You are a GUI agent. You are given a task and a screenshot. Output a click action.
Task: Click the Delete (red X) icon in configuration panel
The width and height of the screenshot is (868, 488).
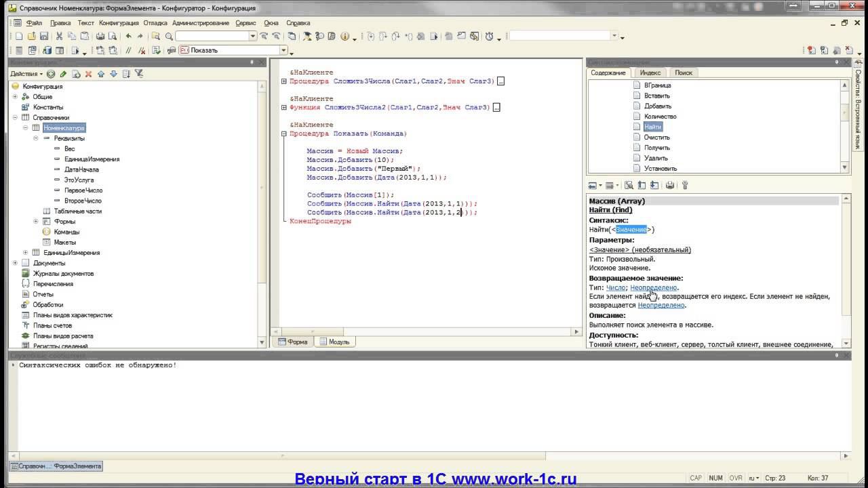tap(88, 74)
